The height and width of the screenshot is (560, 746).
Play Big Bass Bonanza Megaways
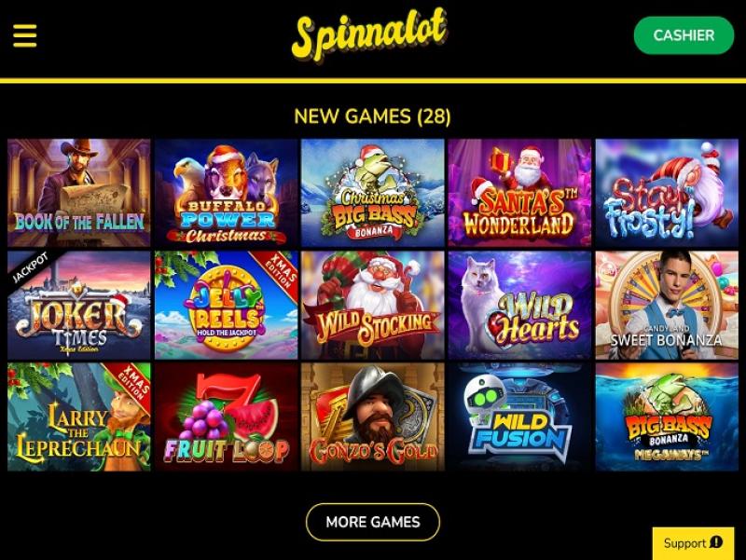[667, 417]
